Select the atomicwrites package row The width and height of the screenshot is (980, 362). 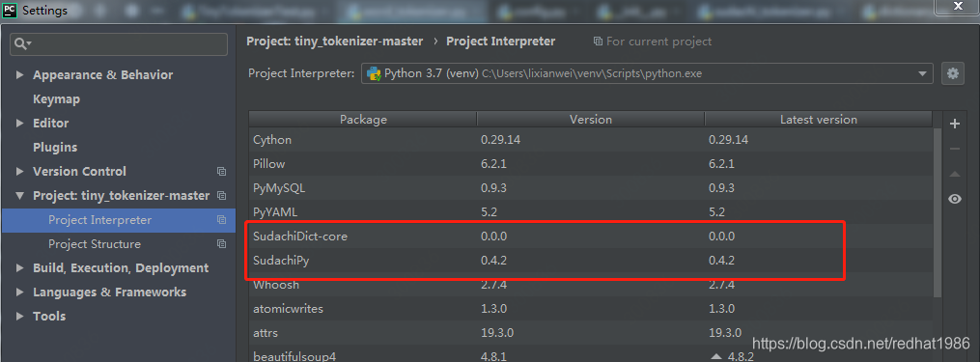click(591, 309)
